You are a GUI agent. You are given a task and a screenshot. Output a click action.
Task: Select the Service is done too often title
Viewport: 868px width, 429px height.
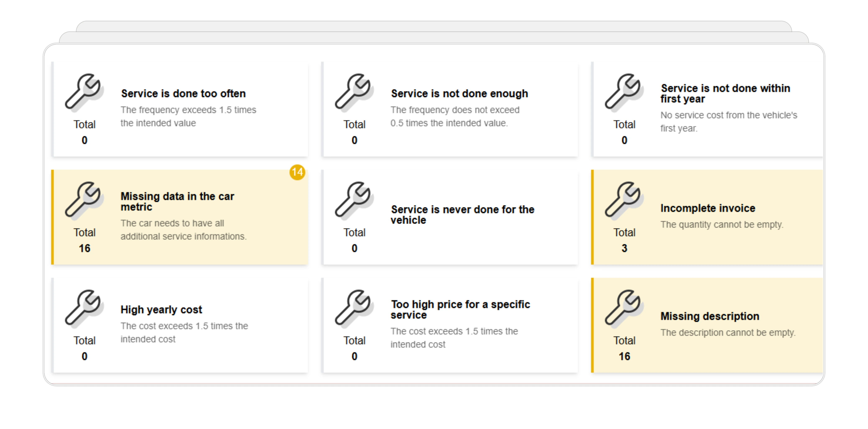click(x=183, y=93)
